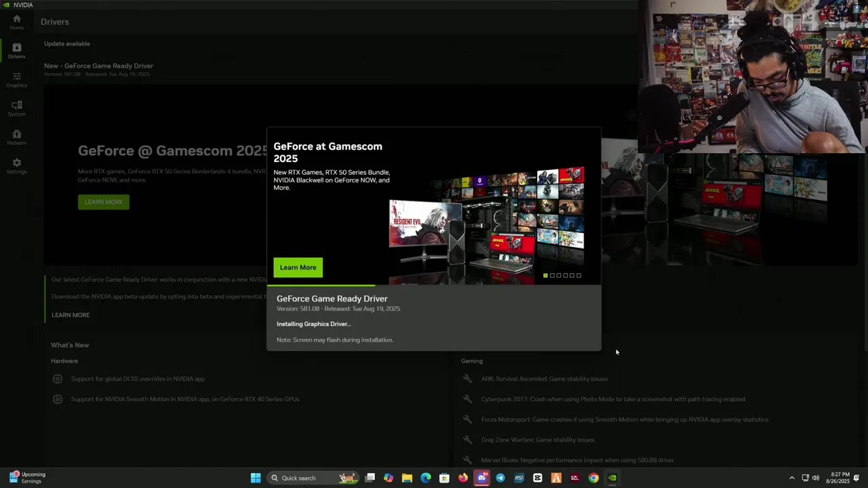Open Copilot from the taskbar

coord(389,478)
